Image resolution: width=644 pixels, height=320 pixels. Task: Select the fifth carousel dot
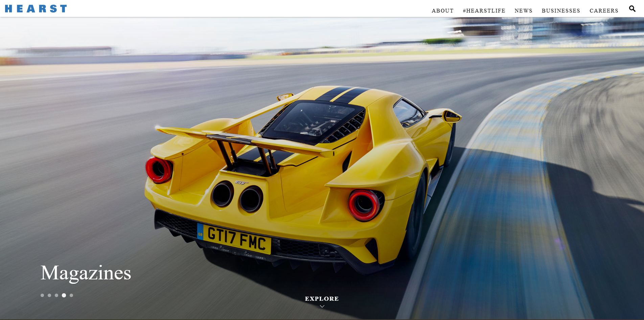[x=71, y=295]
